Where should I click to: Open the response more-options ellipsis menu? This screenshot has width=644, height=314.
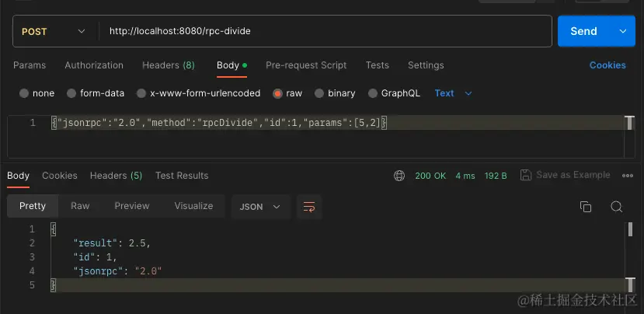tap(627, 176)
